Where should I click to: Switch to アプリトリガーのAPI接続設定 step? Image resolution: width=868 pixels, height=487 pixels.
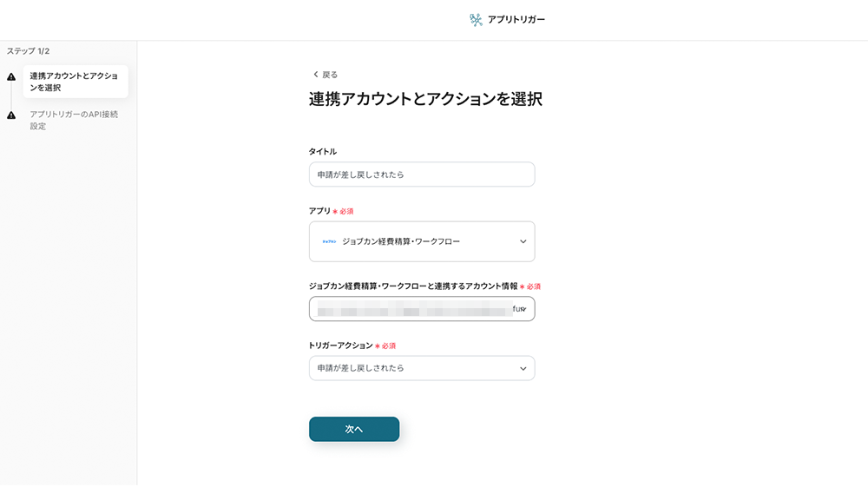(74, 120)
